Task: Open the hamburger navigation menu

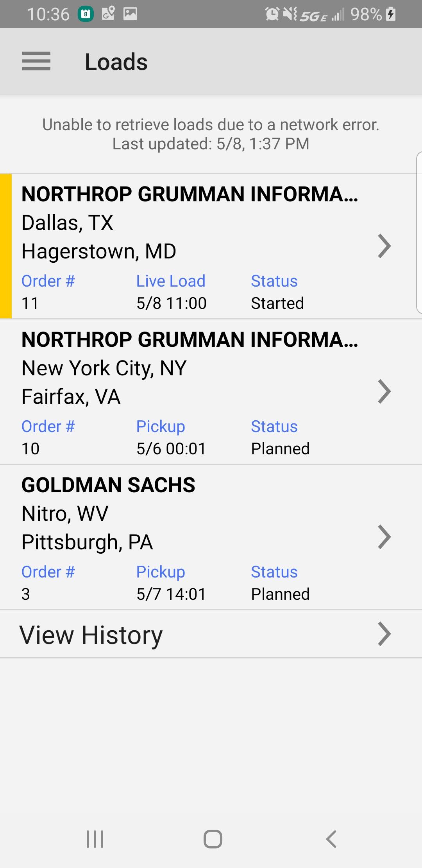Action: coord(36,61)
